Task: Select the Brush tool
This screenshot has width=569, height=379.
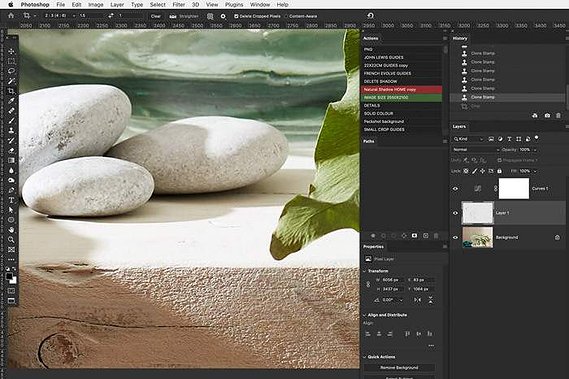Action: tap(11, 121)
